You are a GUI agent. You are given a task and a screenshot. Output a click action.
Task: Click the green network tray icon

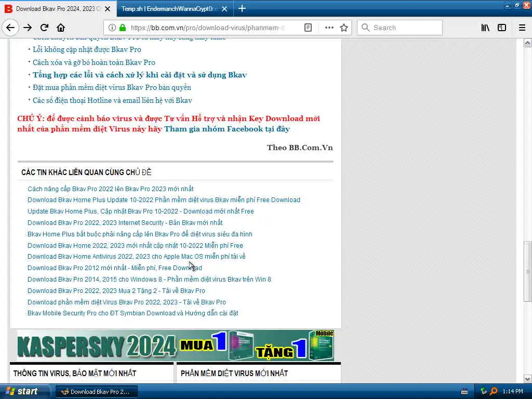[x=484, y=391]
